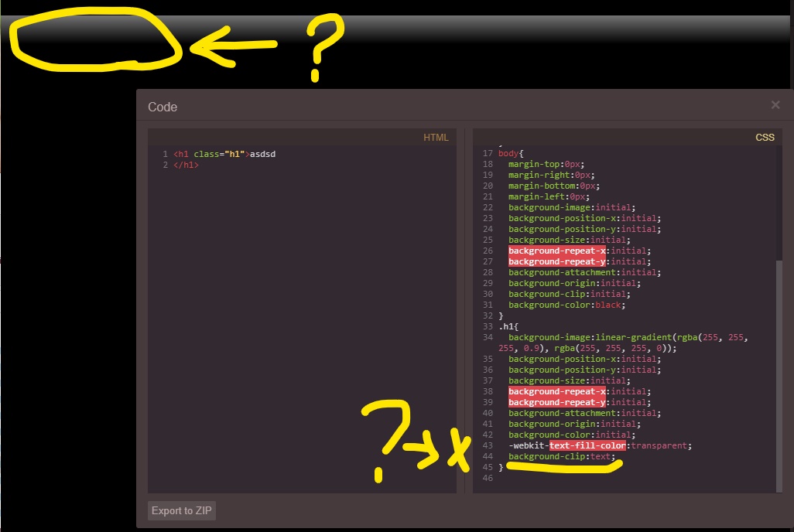This screenshot has width=794, height=532.
Task: Click highlighted background-repeat-y on line 27
Action: [557, 261]
